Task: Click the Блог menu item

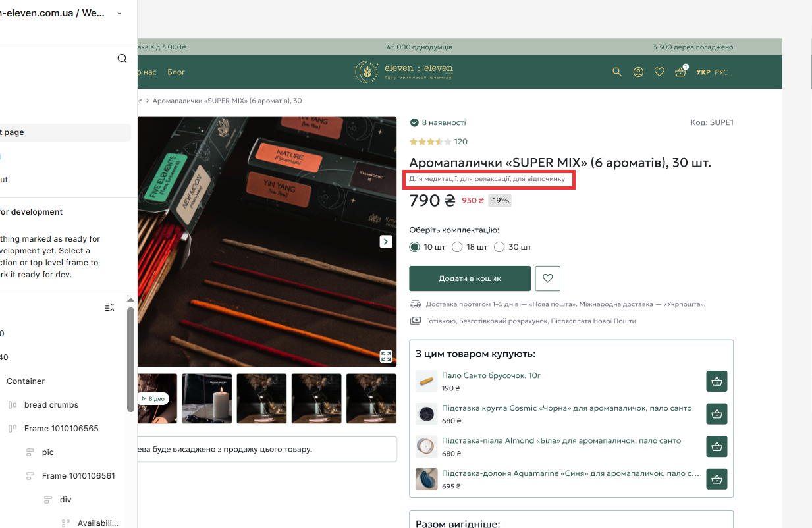Action: tap(176, 72)
